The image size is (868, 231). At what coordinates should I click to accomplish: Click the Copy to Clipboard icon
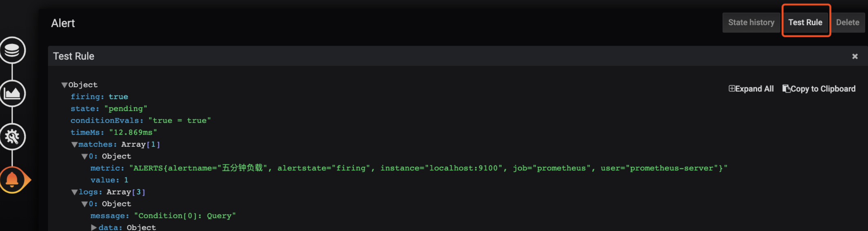pos(786,89)
